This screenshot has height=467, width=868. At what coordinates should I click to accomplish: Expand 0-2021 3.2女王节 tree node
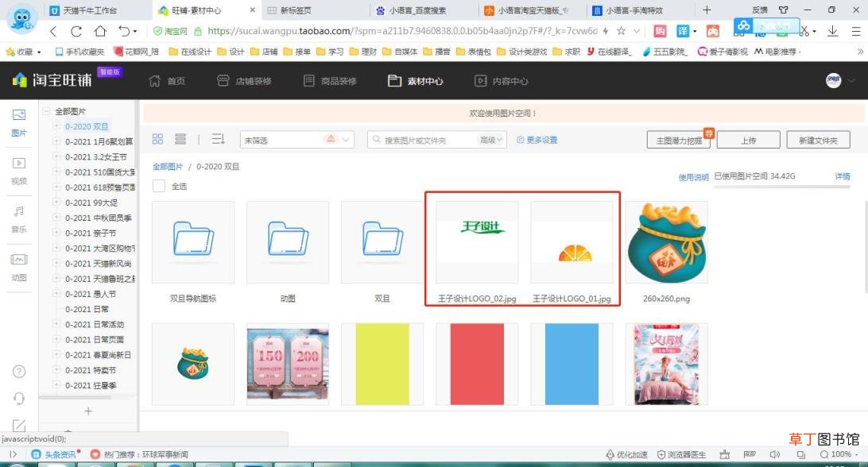[56, 156]
